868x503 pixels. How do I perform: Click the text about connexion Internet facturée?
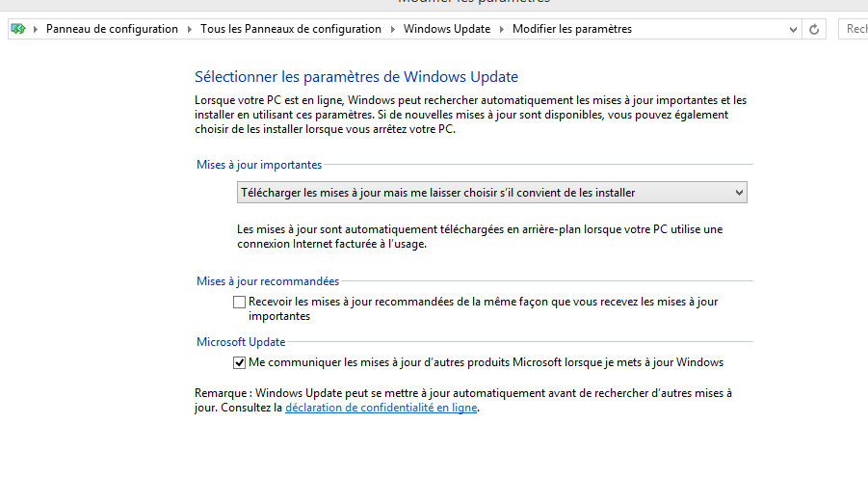click(480, 236)
